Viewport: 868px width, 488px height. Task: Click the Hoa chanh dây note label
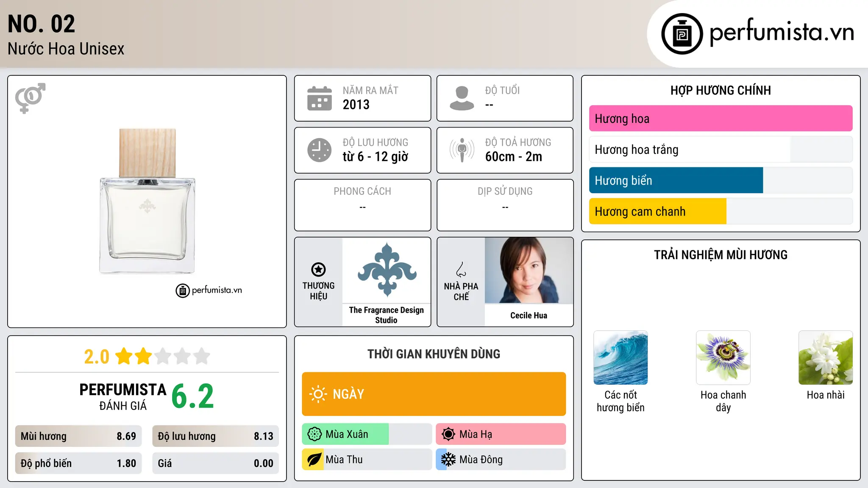point(723,401)
